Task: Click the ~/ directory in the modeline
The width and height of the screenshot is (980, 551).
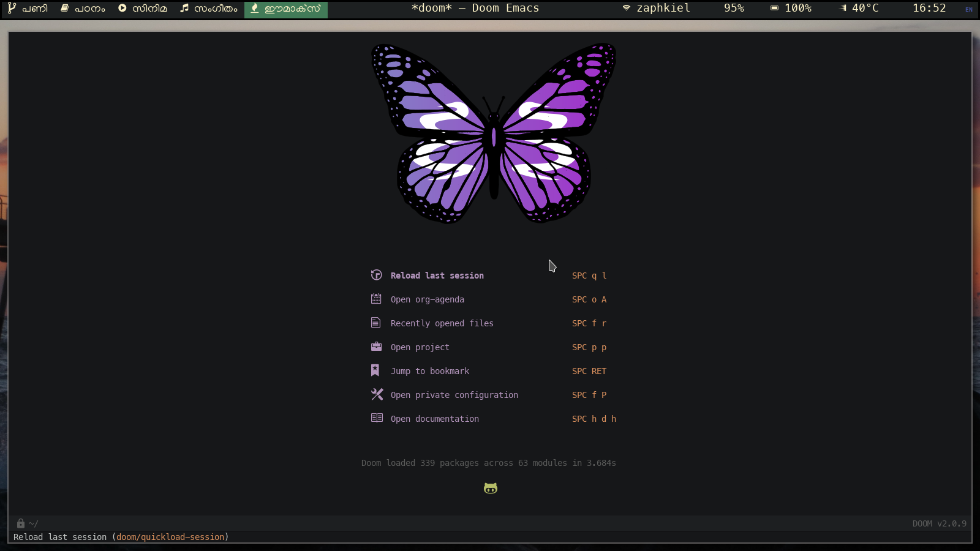Action: click(x=33, y=523)
